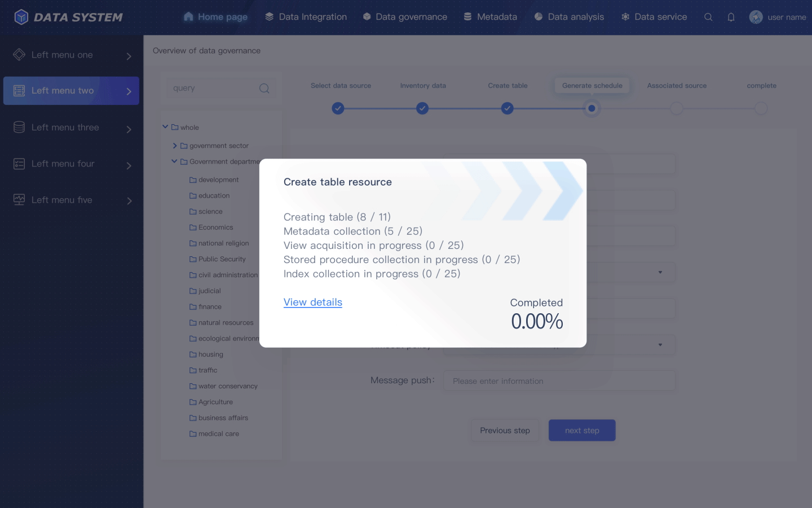Open the lower dropdown arrow in the form
Screen dimensions: 812x508
(x=660, y=345)
